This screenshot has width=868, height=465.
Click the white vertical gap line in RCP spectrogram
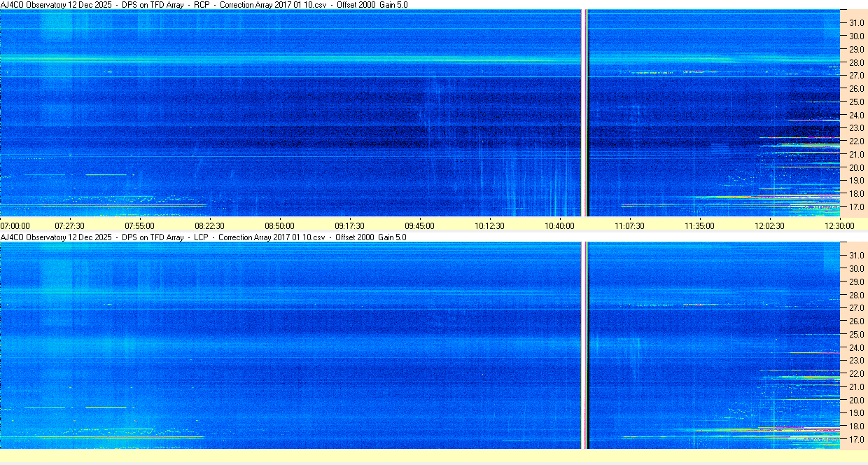click(x=584, y=113)
